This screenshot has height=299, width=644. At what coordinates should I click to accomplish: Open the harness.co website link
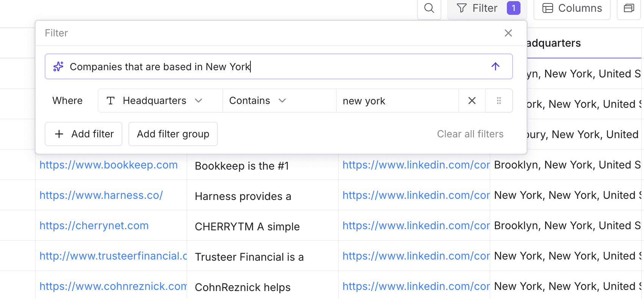pyautogui.click(x=101, y=195)
